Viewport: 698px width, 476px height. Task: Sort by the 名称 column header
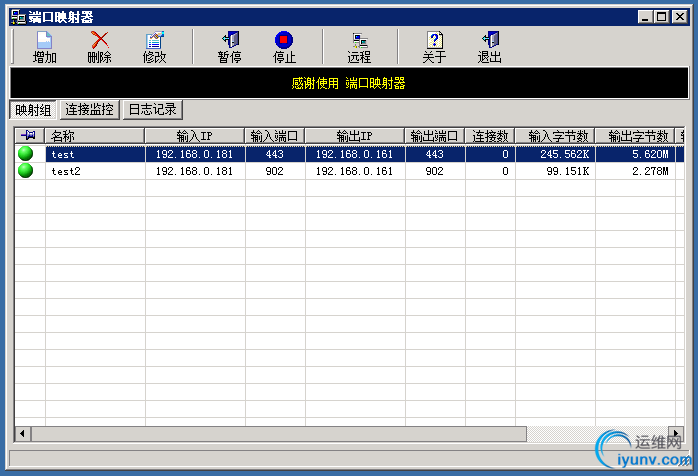tap(95, 136)
